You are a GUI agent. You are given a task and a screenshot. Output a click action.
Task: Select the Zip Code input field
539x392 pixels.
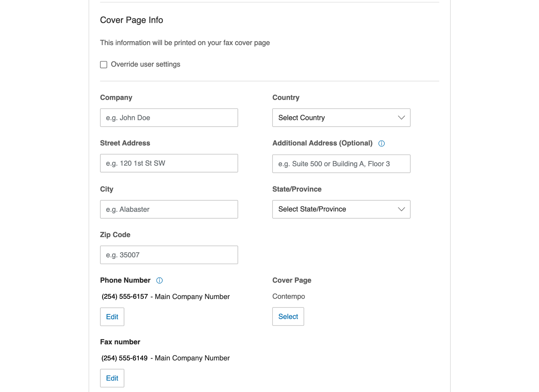[169, 255]
